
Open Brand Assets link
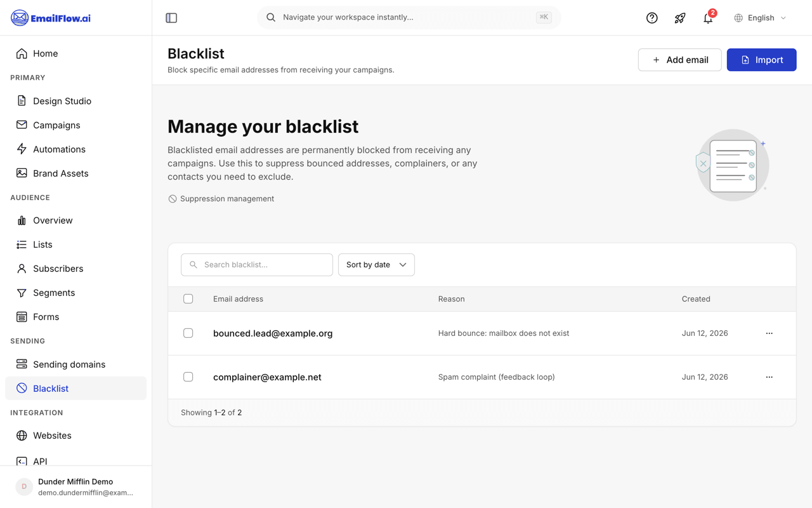tap(75, 173)
